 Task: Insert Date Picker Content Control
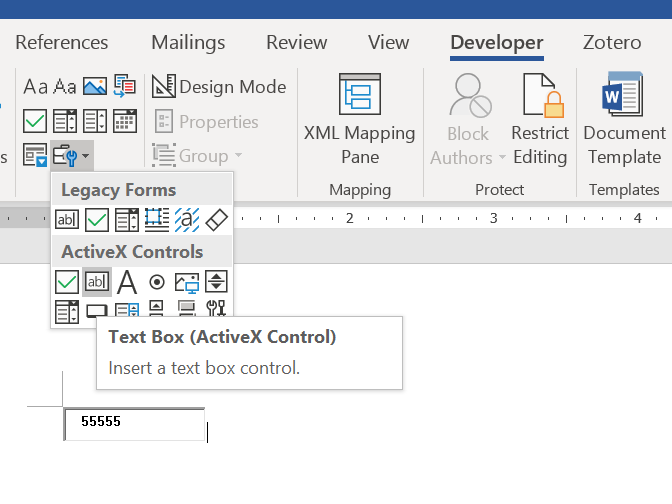click(x=124, y=121)
